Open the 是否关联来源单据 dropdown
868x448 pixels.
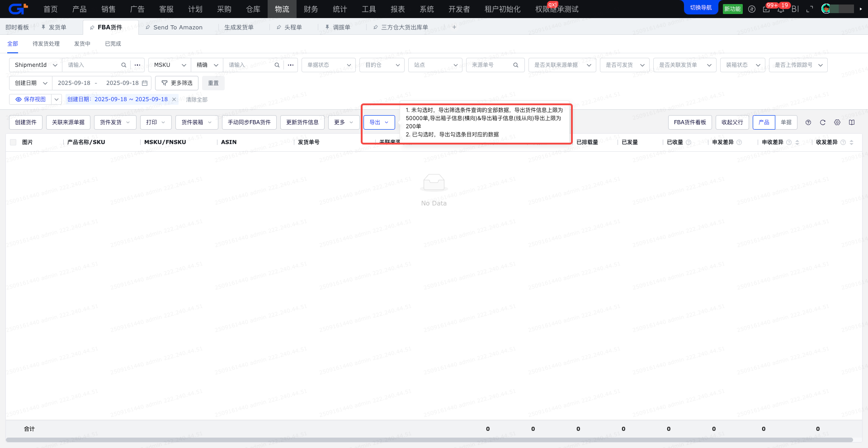coord(562,65)
